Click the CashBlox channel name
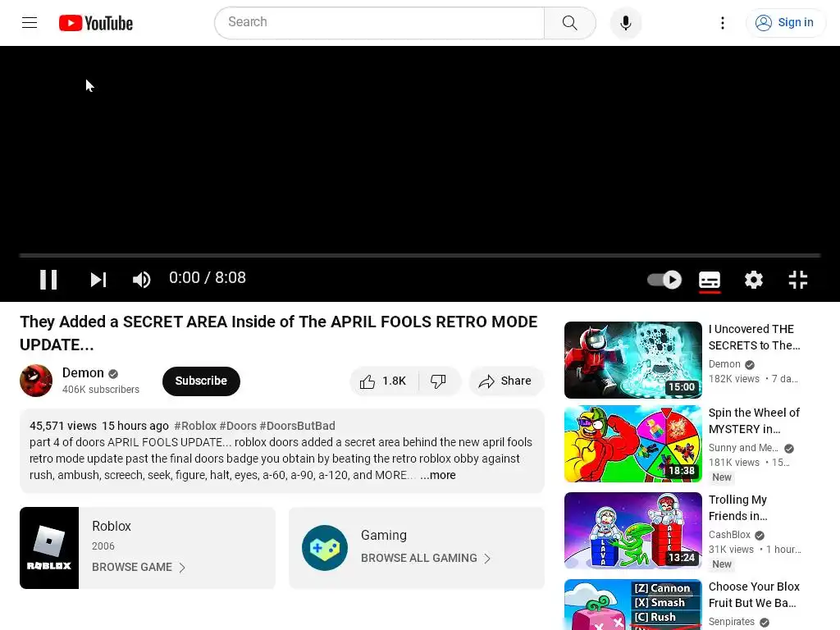840x630 pixels. 729,535
